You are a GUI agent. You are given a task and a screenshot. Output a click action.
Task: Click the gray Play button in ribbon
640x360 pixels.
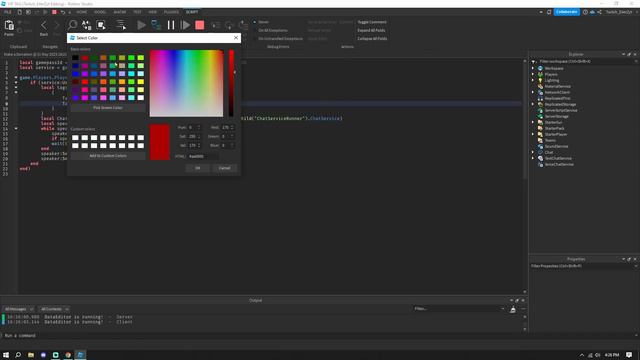(x=141, y=25)
